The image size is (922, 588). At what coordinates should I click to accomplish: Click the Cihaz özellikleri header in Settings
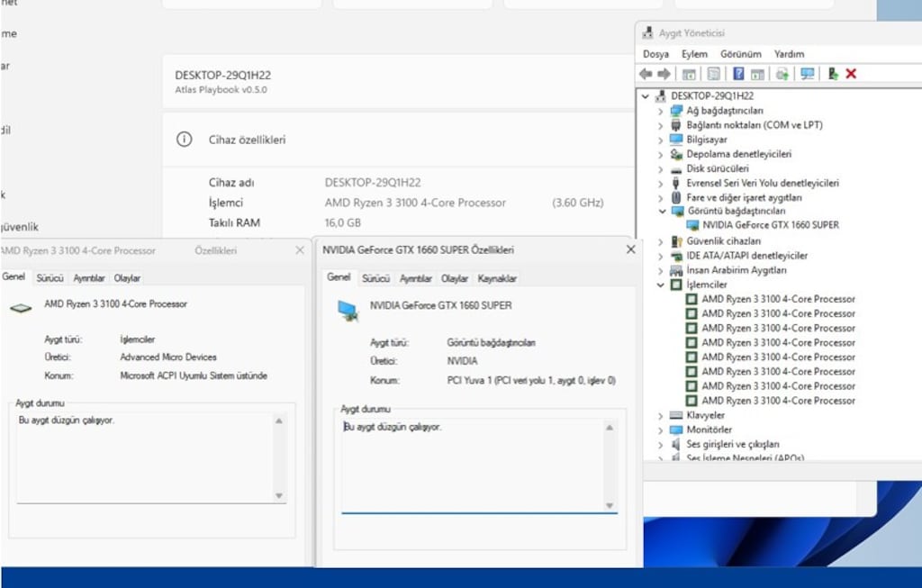(398, 140)
